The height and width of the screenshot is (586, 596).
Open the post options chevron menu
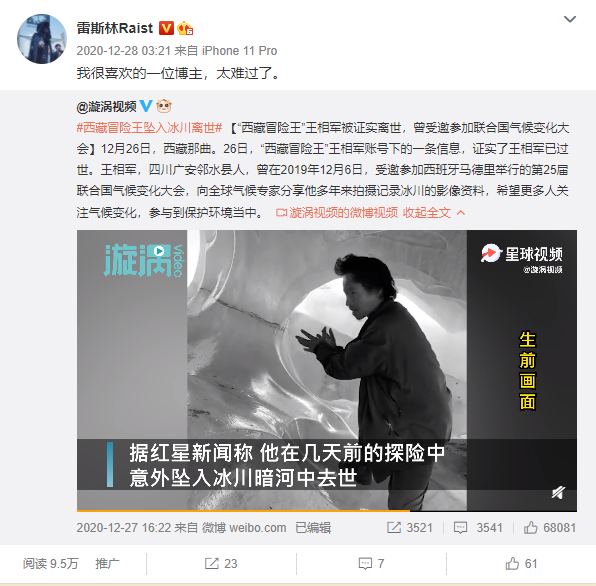570,19
